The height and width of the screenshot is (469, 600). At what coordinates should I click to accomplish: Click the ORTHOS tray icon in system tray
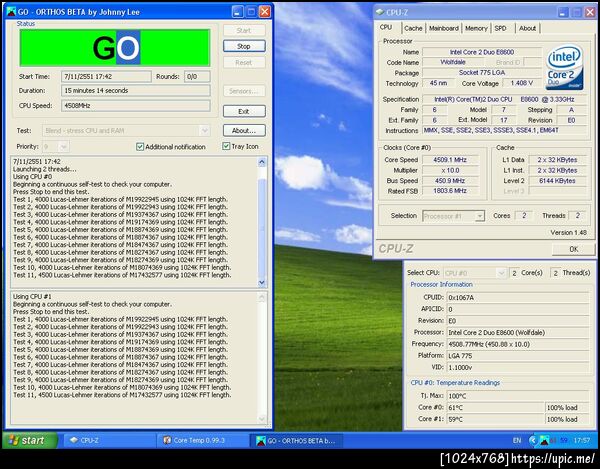pyautogui.click(x=544, y=440)
